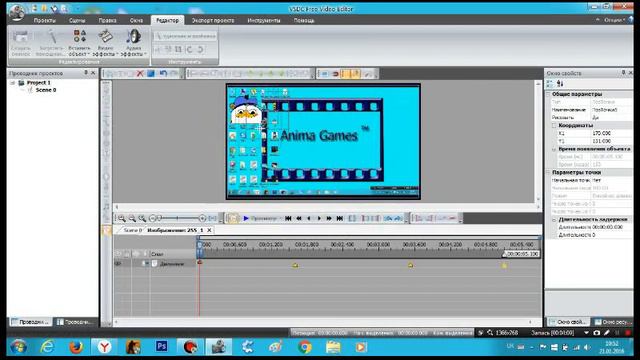The height and width of the screenshot is (360, 640).
Task: Toggle eye visibility of the Движение layer
Action: [x=118, y=264]
